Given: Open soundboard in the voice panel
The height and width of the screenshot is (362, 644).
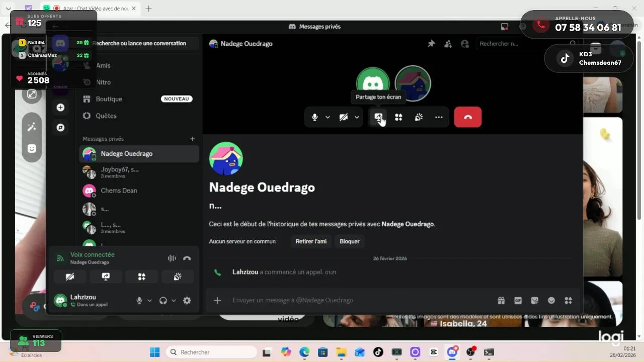Looking at the screenshot, I should (178, 277).
